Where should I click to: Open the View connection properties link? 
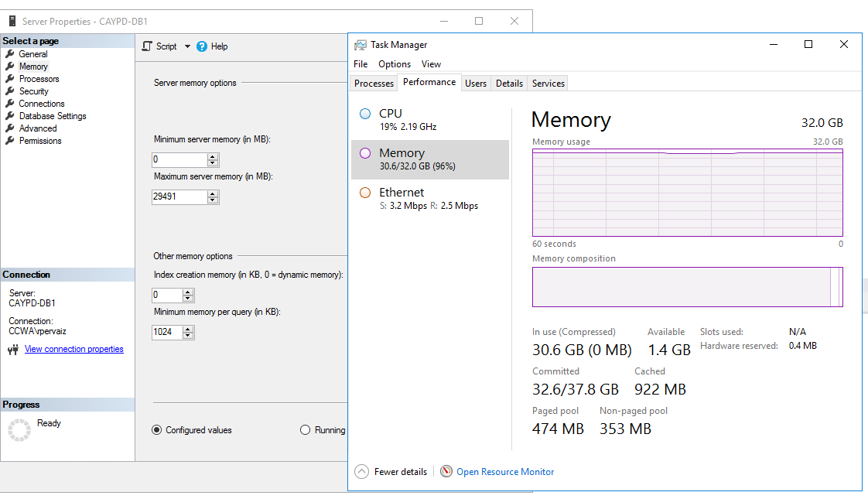[73, 350]
